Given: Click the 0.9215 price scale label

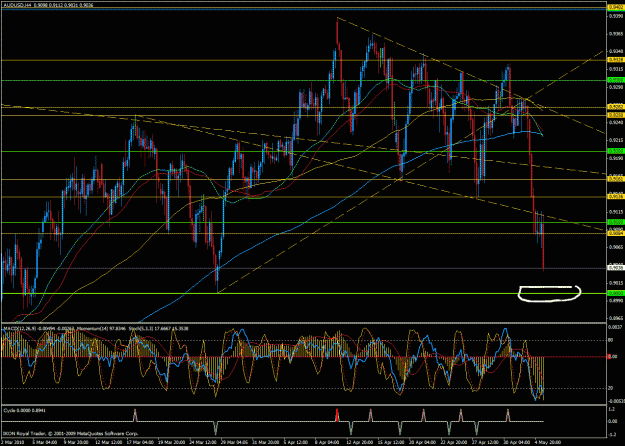Looking at the screenshot, I should click(614, 140).
